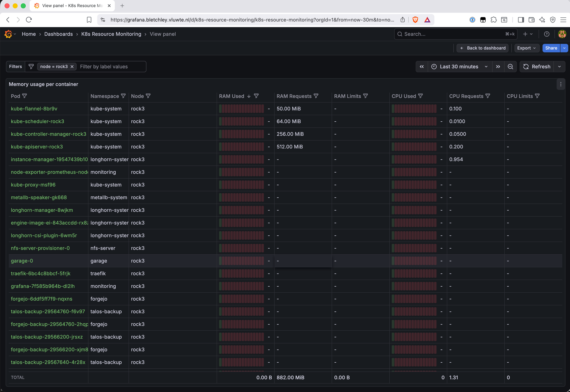Image resolution: width=570 pixels, height=392 pixels.
Task: Open the Last 30 minutes time picker
Action: tap(459, 66)
